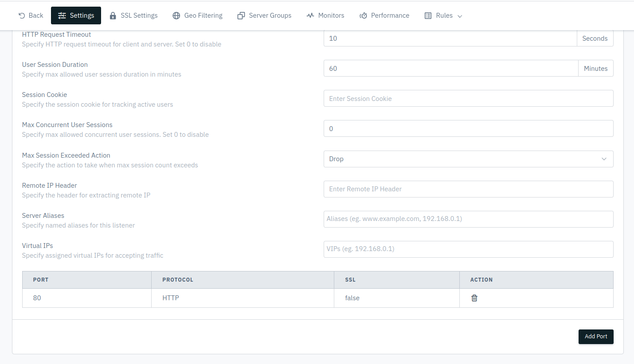
Task: Click the Max Concurrent User Sessions field
Action: tap(469, 129)
